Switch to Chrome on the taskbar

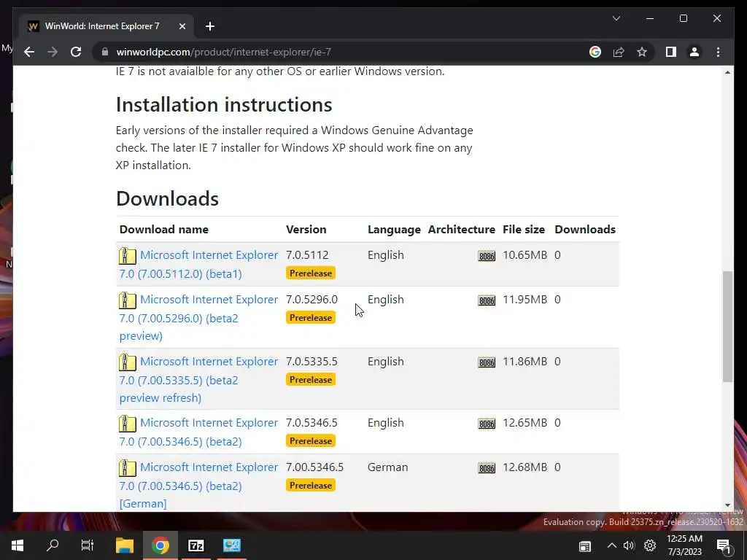point(160,545)
